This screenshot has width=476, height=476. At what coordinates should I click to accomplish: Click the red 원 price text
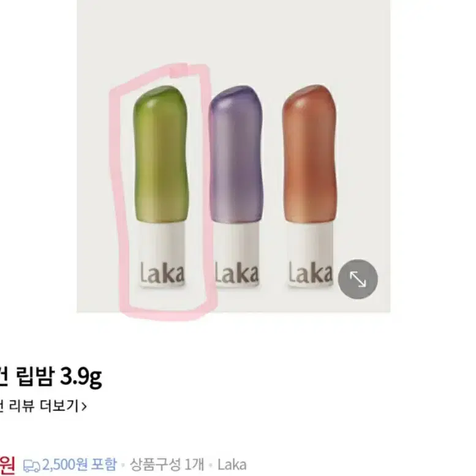point(7,464)
